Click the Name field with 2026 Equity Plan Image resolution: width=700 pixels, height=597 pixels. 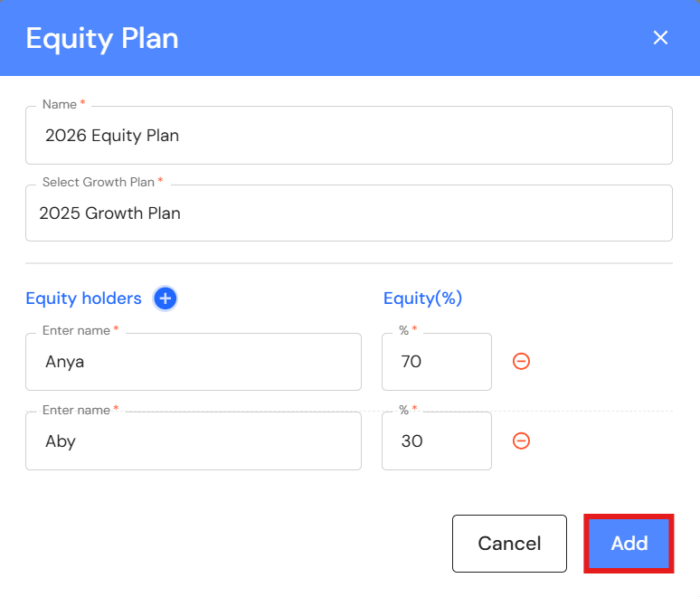point(348,136)
